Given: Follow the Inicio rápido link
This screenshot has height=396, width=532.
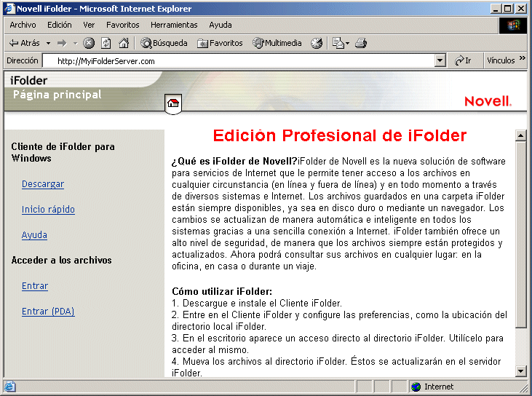Looking at the screenshot, I should [x=48, y=210].
